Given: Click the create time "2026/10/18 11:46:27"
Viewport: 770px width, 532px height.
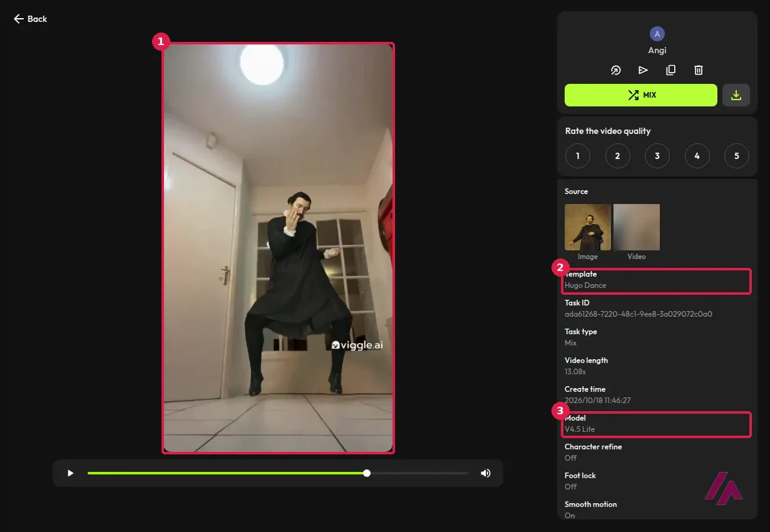Looking at the screenshot, I should pyautogui.click(x=598, y=401).
